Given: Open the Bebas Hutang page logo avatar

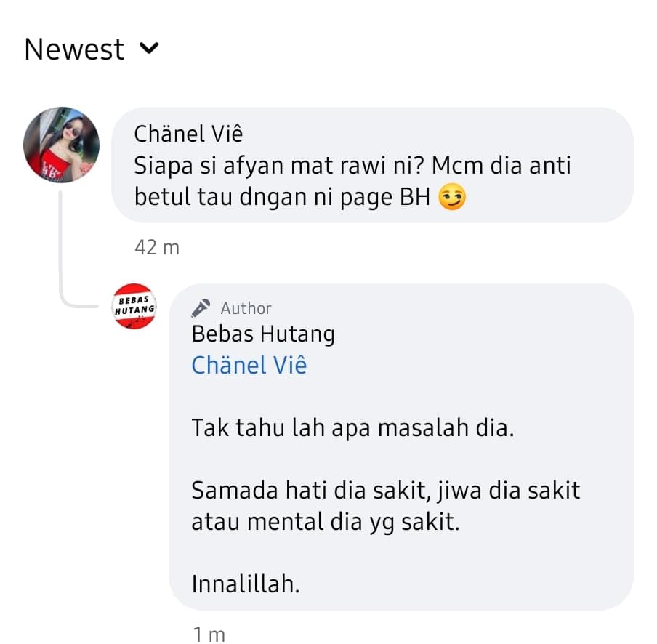Looking at the screenshot, I should [134, 306].
